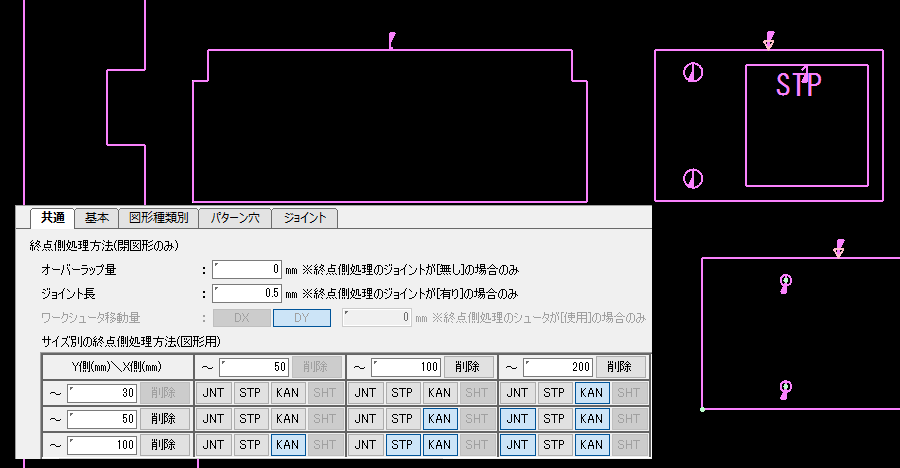Click the X-side 100 size threshold field
Screen dimensions: 900x468
click(x=406, y=367)
